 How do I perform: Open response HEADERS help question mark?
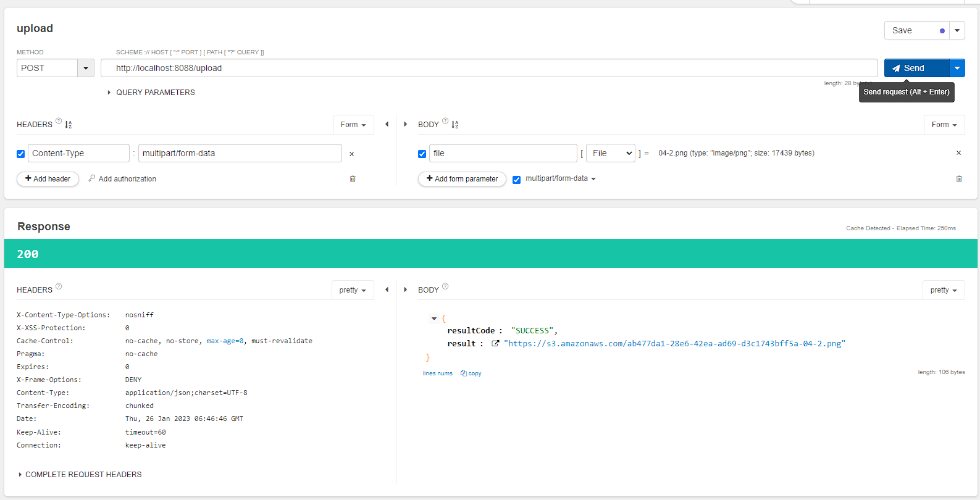(x=59, y=286)
